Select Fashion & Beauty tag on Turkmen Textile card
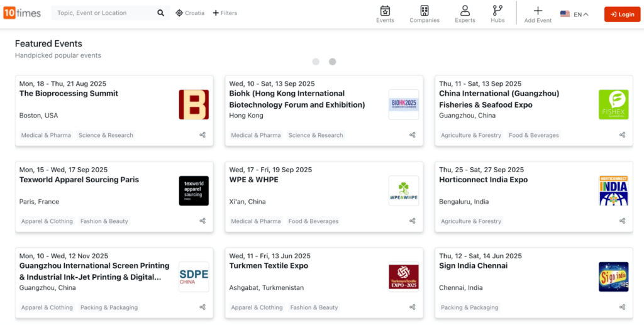Viewport: 644px width, 325px height. pyautogui.click(x=314, y=307)
